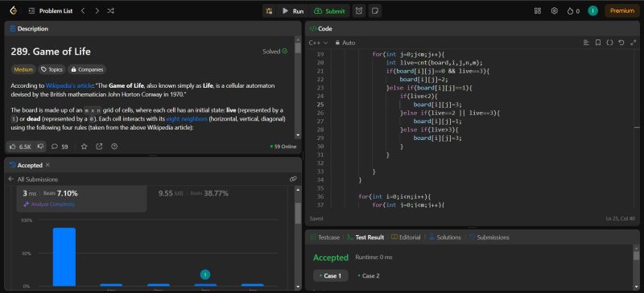Dislike the problem with thumbs-down

click(x=40, y=146)
